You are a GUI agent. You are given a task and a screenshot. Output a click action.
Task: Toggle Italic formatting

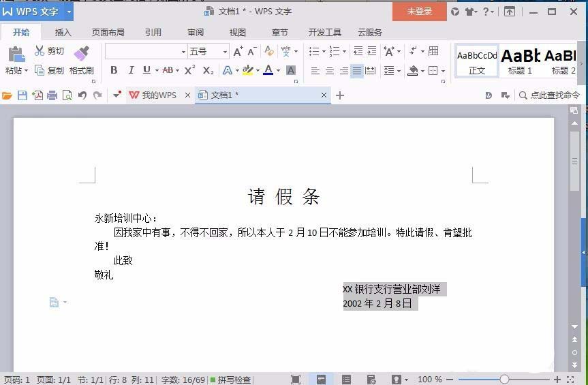pos(131,70)
